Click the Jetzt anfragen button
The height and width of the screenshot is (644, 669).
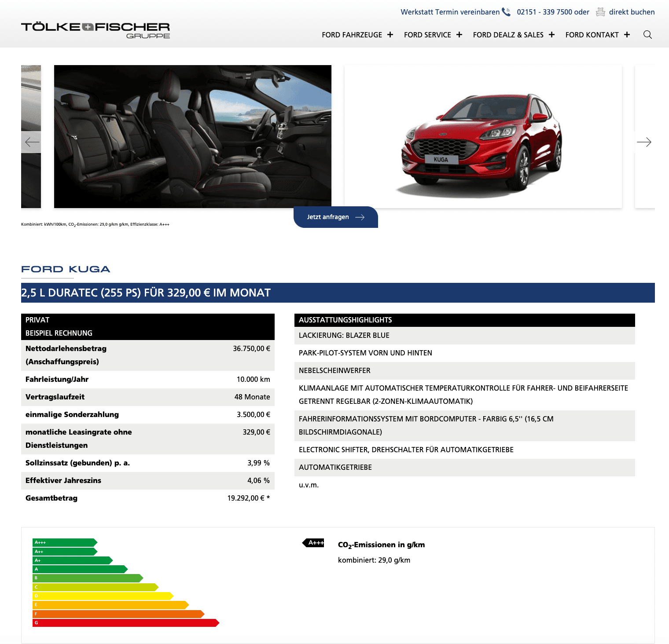[x=335, y=217]
